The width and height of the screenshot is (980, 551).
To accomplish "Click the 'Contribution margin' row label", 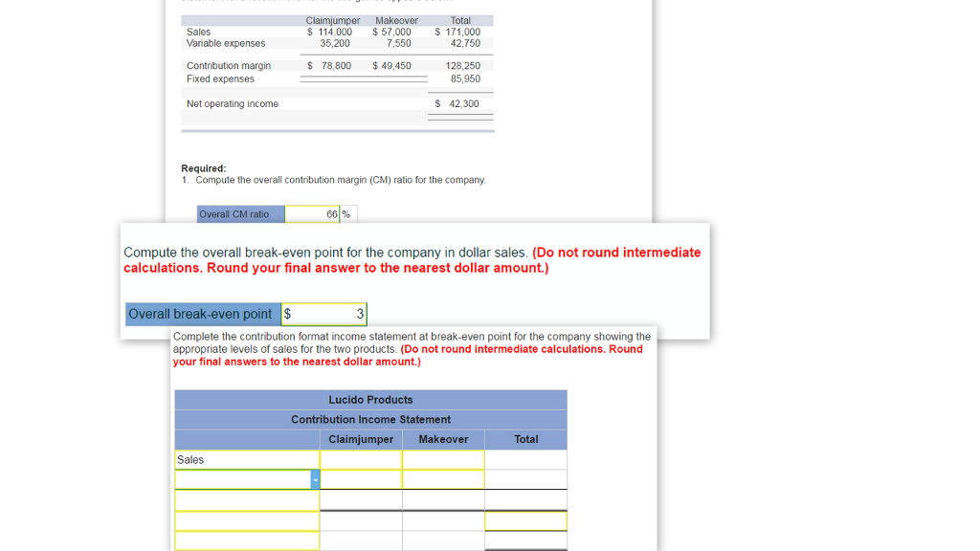I will tap(229, 66).
